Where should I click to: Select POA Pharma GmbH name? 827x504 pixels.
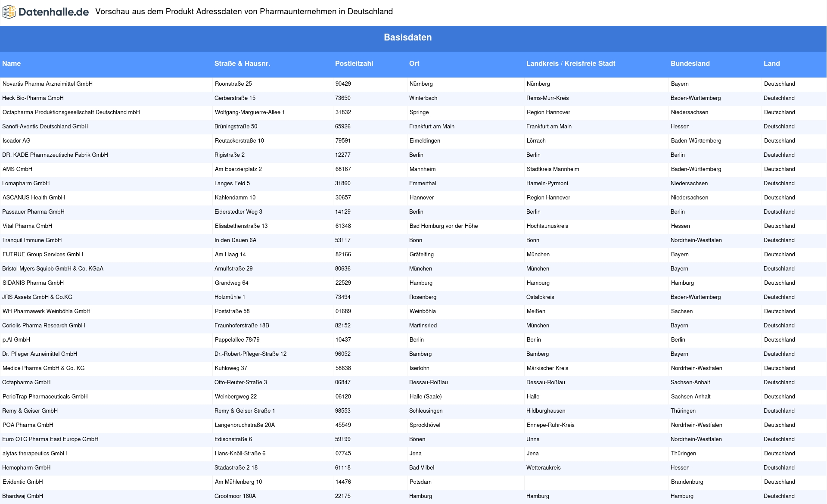pos(28,425)
